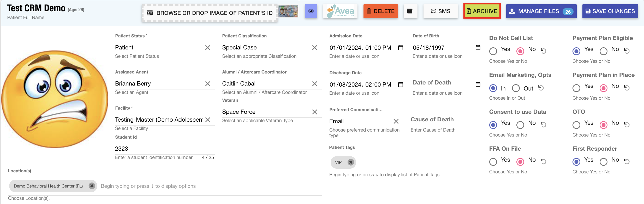Open the Patient Classification dropdown
The image size is (644, 204).
[x=266, y=48]
